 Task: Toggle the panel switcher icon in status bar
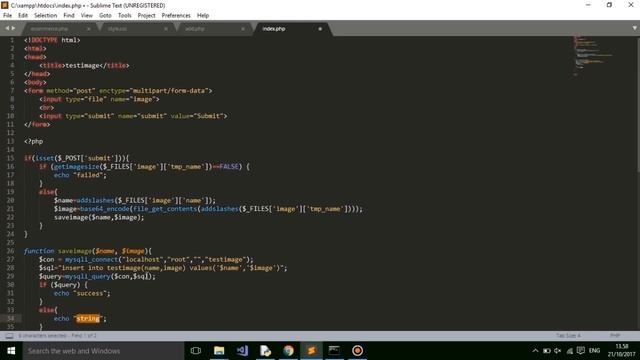tap(9, 336)
